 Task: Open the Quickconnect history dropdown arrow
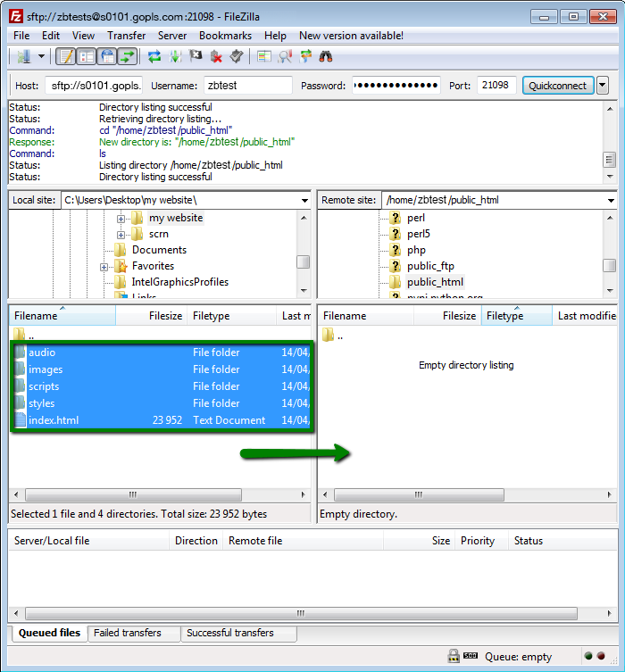coord(603,86)
